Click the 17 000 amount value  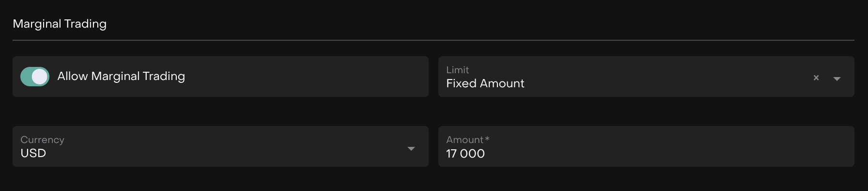[465, 154]
